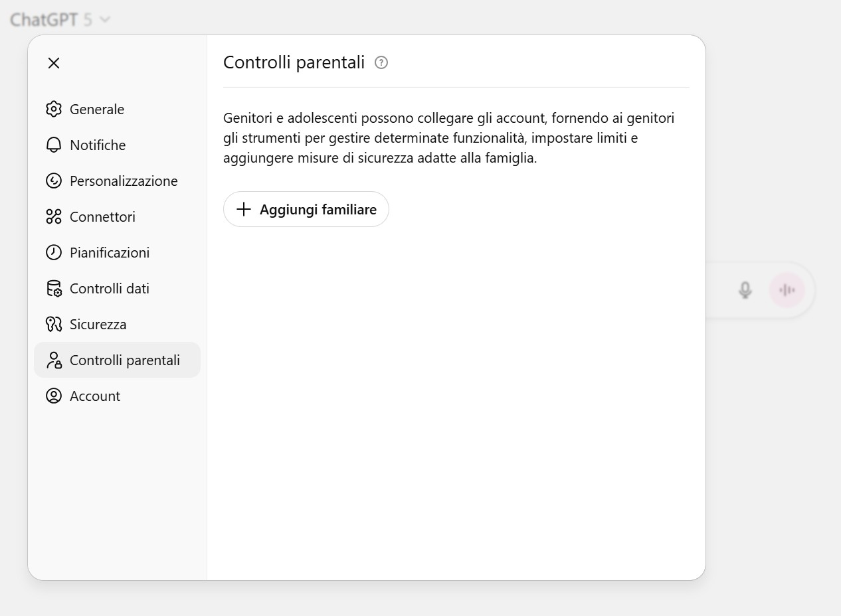The height and width of the screenshot is (616, 841).
Task: Click the plus icon in Aggiungi familiare
Action: click(244, 209)
